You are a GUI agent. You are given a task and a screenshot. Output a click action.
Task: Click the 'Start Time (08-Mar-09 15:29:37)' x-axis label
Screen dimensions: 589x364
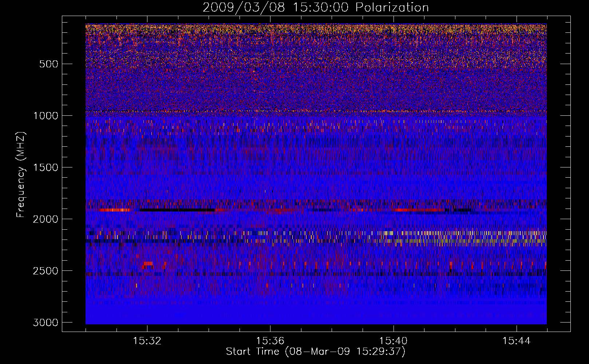pyautogui.click(x=316, y=352)
